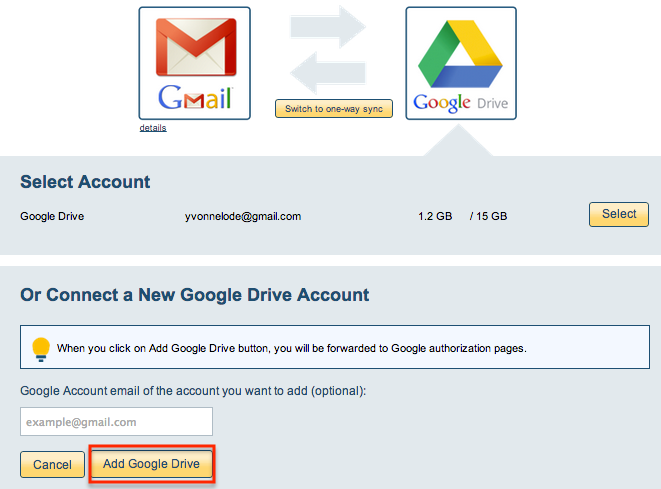Focus the example@gmail.com email field
This screenshot has height=489, width=661.
[116, 422]
